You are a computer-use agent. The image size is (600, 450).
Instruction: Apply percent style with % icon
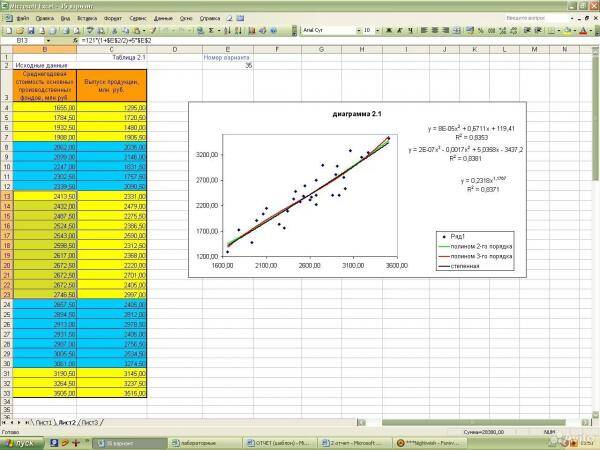tap(481, 30)
